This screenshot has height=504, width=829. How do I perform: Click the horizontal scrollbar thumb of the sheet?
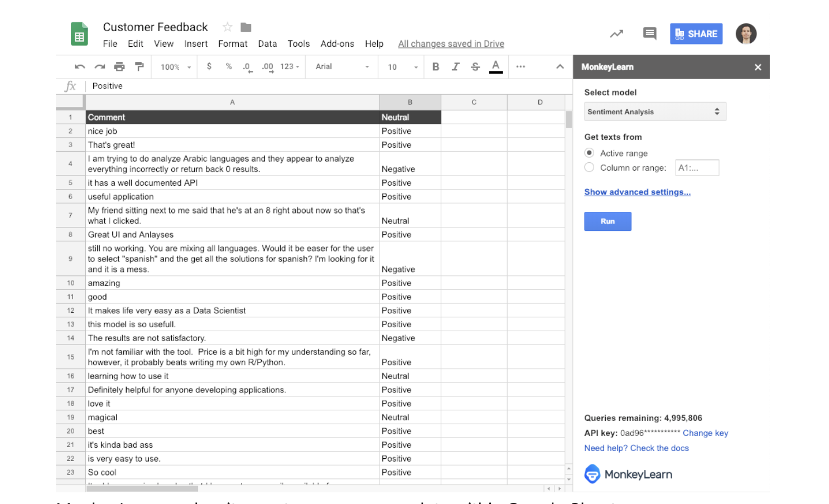click(142, 488)
